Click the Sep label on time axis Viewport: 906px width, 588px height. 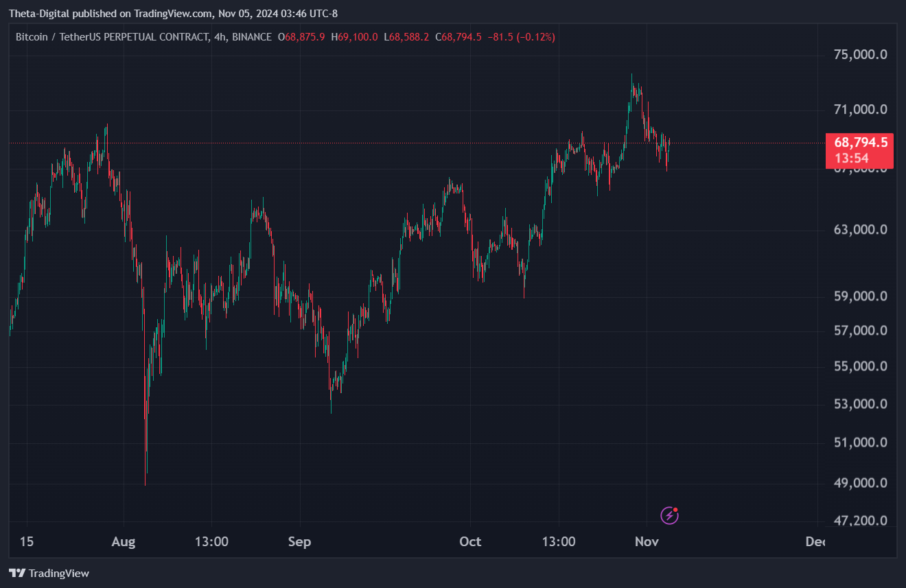pos(299,542)
